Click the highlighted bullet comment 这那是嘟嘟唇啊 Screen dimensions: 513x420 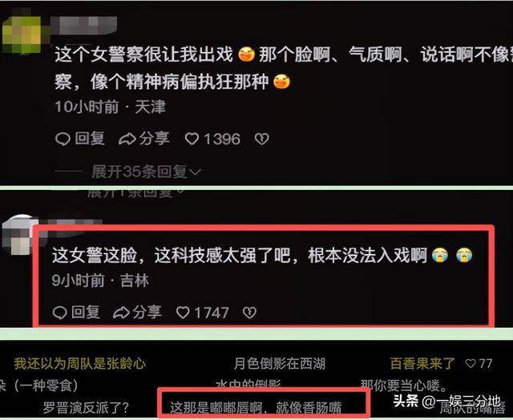(x=256, y=407)
